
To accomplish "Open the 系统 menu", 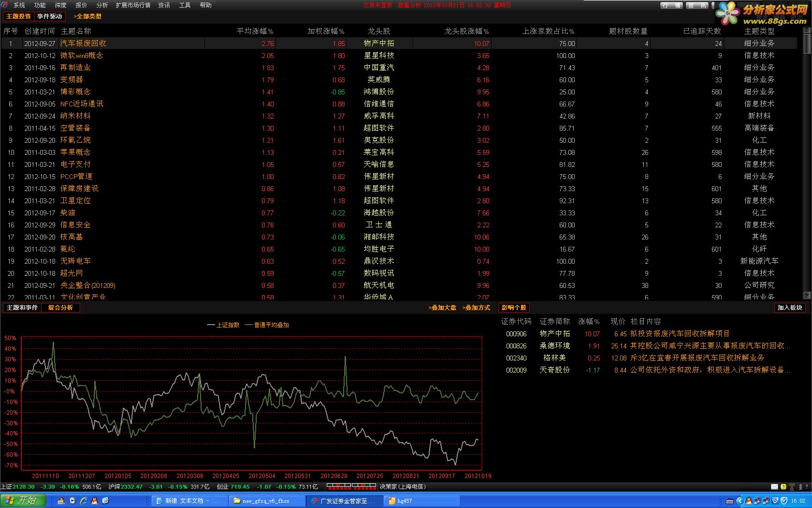I will (19, 5).
